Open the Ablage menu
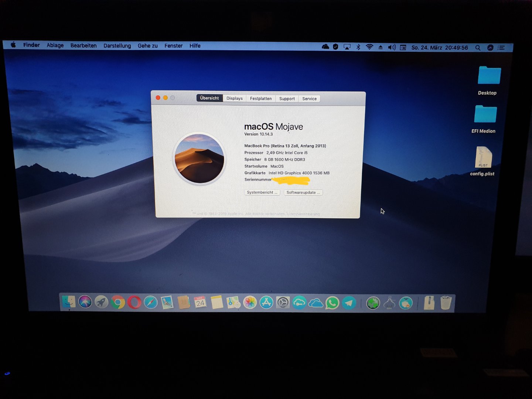This screenshot has height=399, width=532. (55, 45)
